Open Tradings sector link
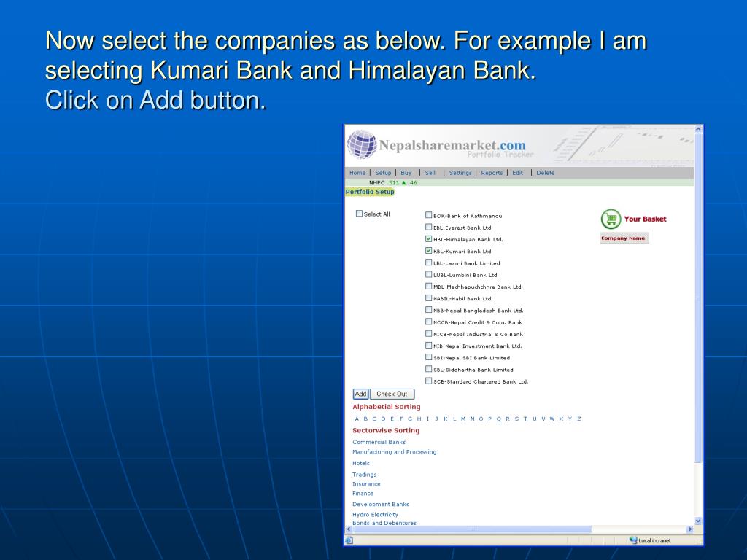Screen dimensions: 747x560 (x=364, y=475)
